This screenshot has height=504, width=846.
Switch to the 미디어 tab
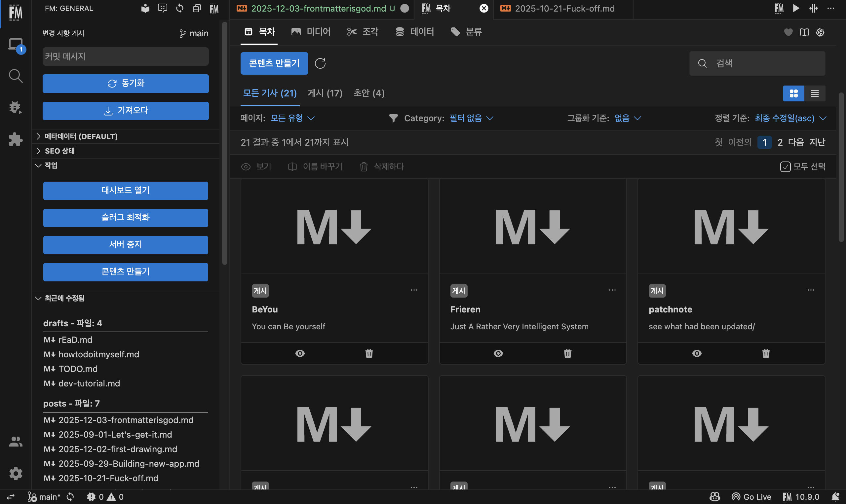(x=311, y=32)
